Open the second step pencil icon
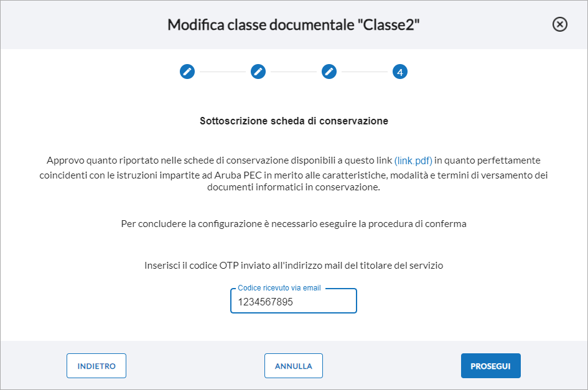 (x=258, y=72)
